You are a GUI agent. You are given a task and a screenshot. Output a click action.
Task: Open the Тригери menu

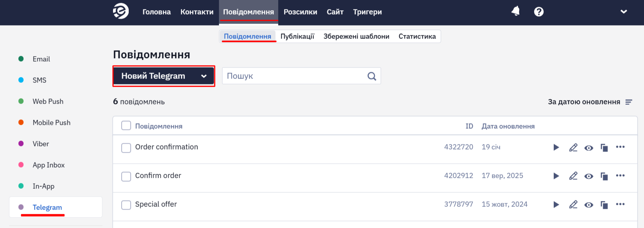[367, 12]
